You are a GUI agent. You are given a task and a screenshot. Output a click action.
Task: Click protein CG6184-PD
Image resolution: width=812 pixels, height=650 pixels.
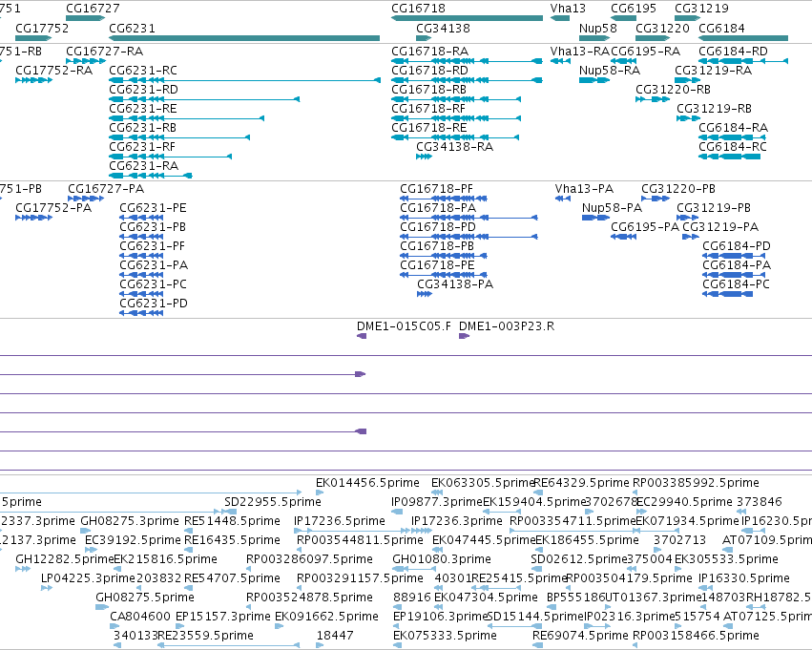coord(734,256)
